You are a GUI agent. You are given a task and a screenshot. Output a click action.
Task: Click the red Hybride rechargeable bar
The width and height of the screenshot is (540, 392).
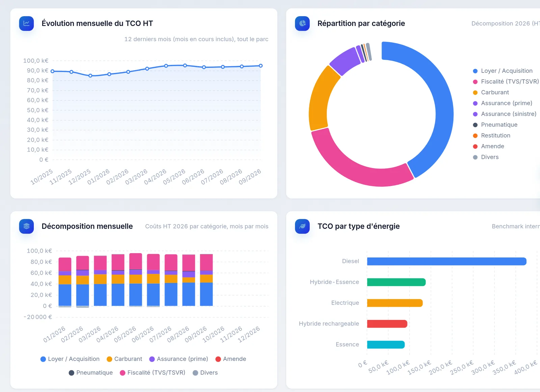coord(387,324)
